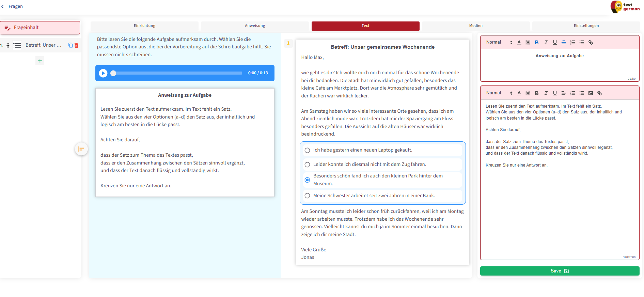Click the orange collapse panel icon
The height and width of the screenshot is (297, 644).
coord(81,149)
